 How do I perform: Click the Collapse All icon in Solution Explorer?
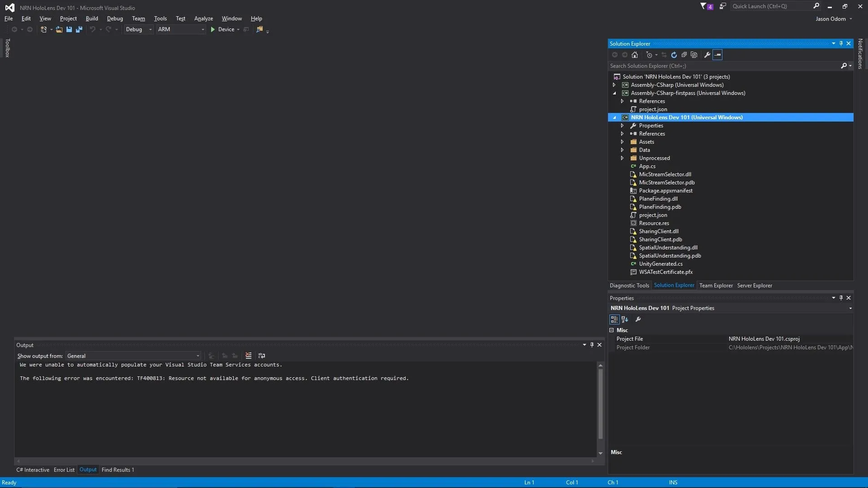[684, 55]
